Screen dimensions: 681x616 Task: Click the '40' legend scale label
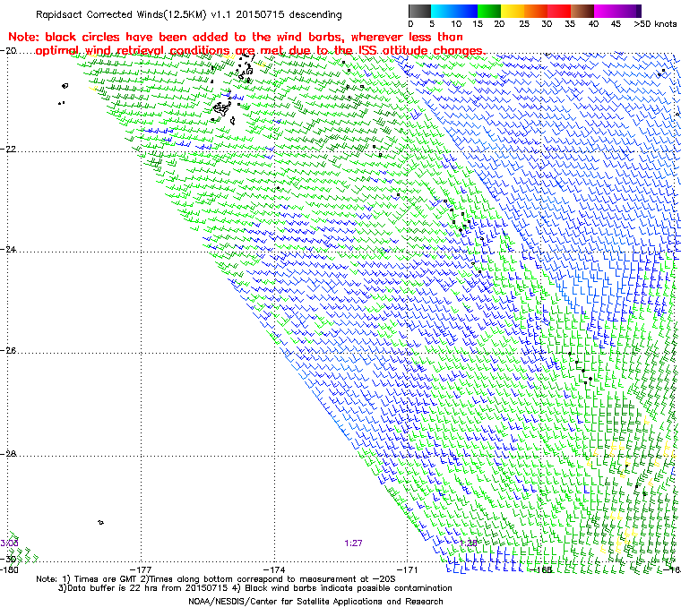click(593, 24)
